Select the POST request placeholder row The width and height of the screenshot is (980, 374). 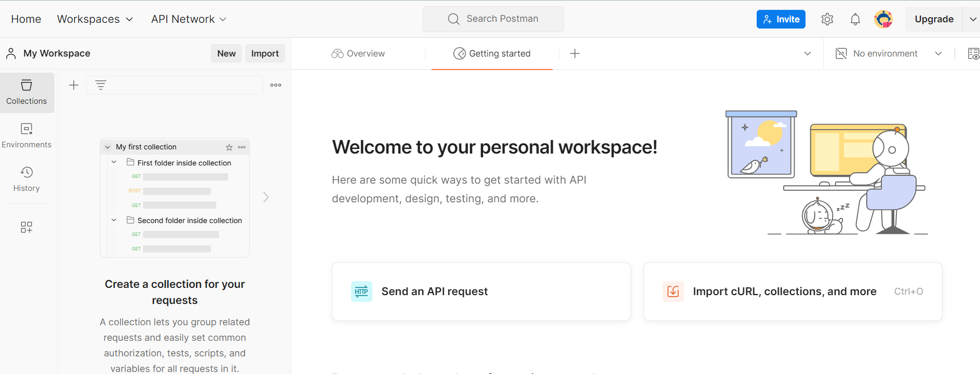click(x=170, y=191)
